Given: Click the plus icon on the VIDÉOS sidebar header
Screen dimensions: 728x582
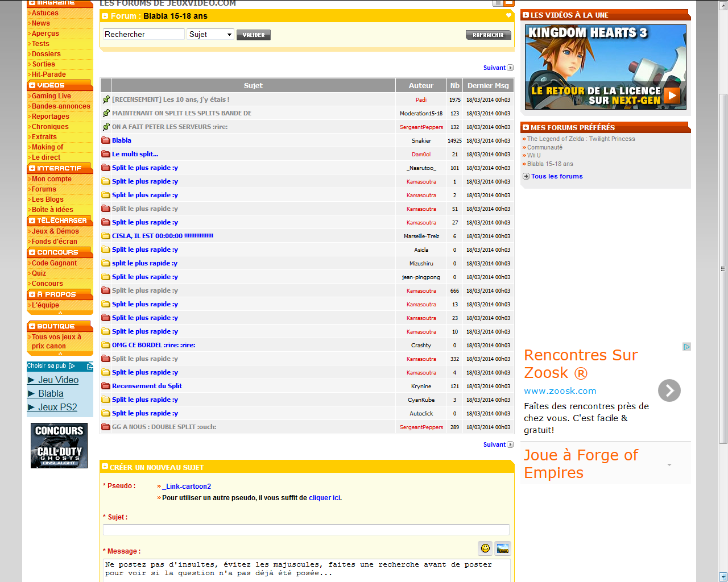Looking at the screenshot, I should click(x=32, y=85).
